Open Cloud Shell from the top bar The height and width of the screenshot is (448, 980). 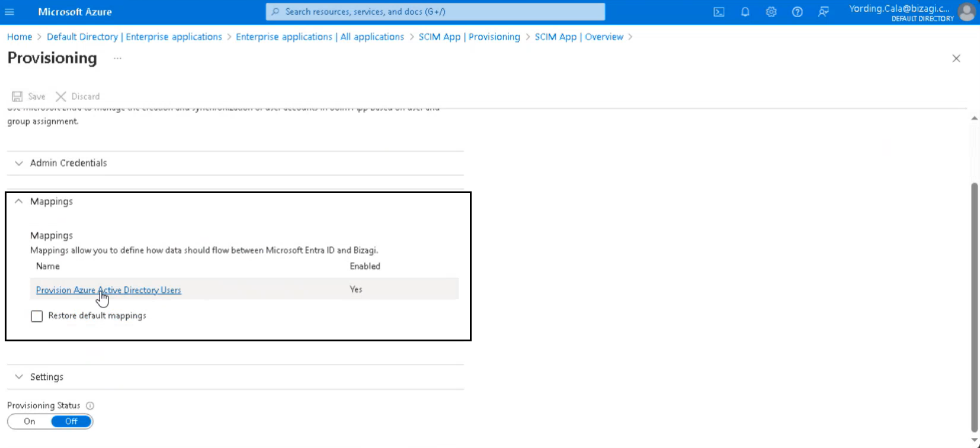pos(719,12)
